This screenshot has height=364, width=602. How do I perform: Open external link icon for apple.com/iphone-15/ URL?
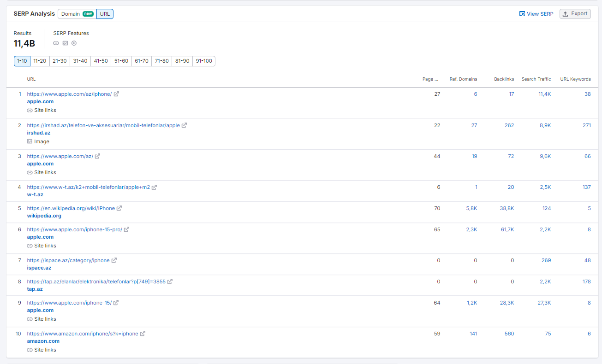click(x=116, y=303)
